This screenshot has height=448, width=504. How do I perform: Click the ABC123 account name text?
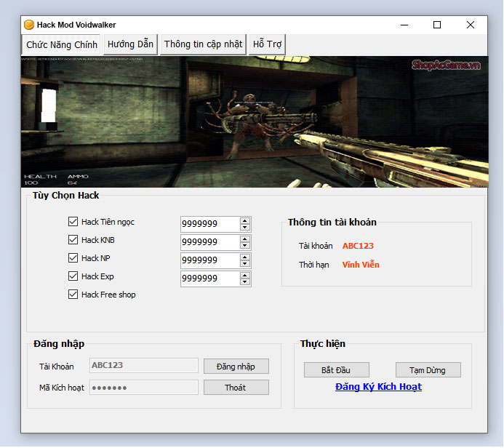click(x=358, y=246)
